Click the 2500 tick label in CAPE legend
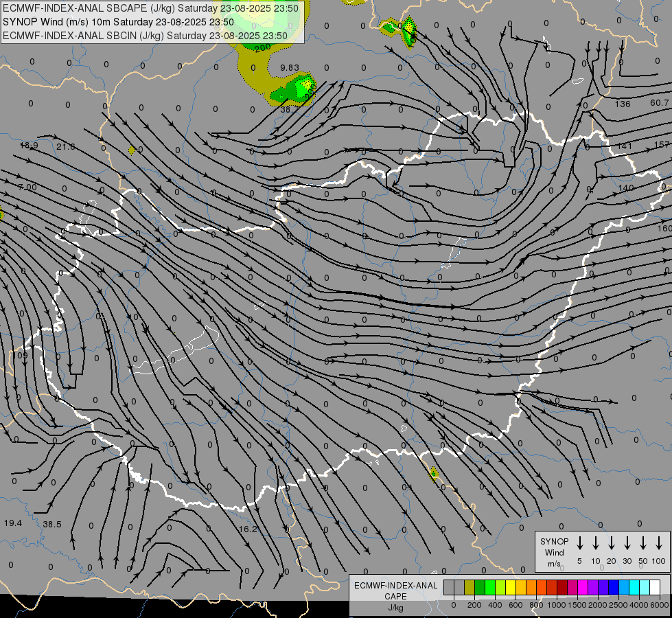The image size is (672, 618). [618, 605]
